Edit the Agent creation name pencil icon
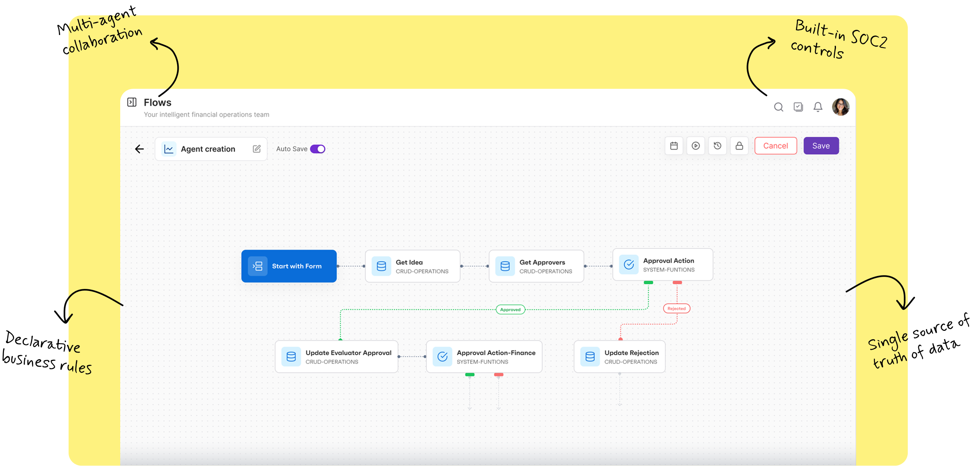Viewport: 980px width, 466px height. pyautogui.click(x=257, y=149)
